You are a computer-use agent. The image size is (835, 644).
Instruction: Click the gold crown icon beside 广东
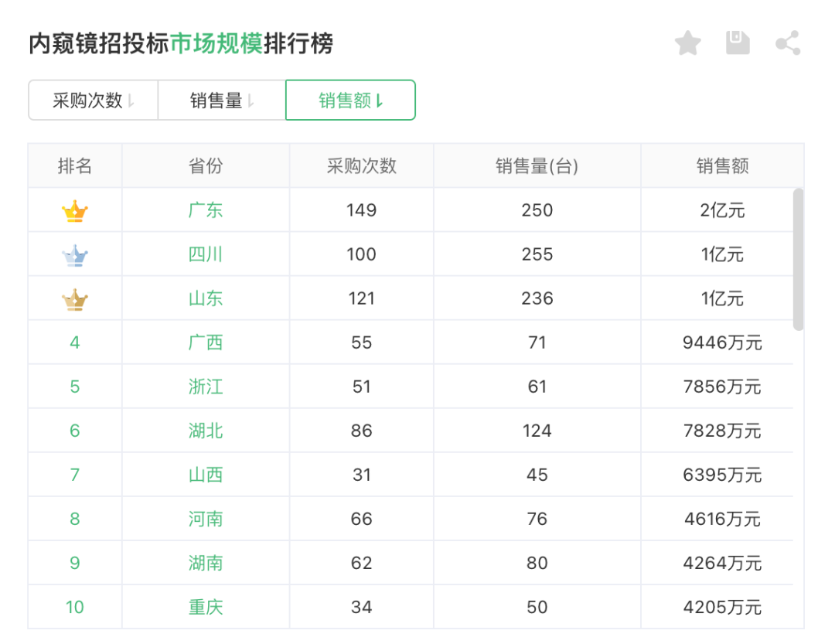tap(74, 210)
